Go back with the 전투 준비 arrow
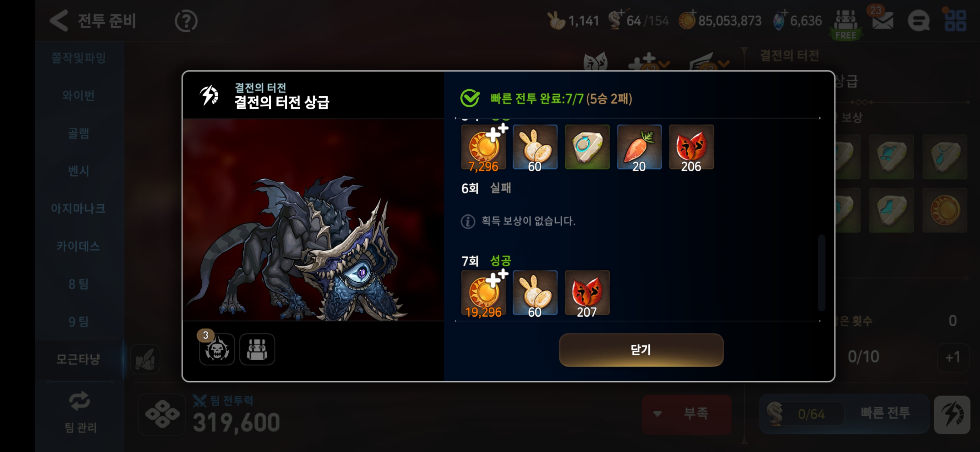Image resolution: width=980 pixels, height=452 pixels. coord(59,20)
